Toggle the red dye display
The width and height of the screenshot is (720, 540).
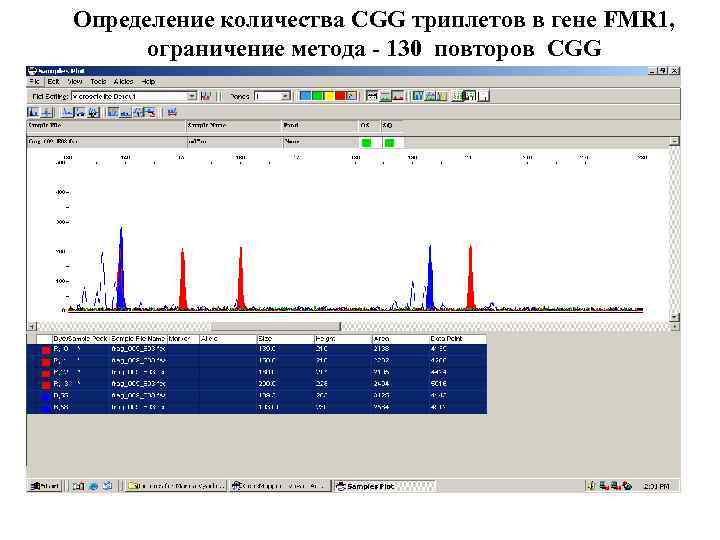click(340, 96)
